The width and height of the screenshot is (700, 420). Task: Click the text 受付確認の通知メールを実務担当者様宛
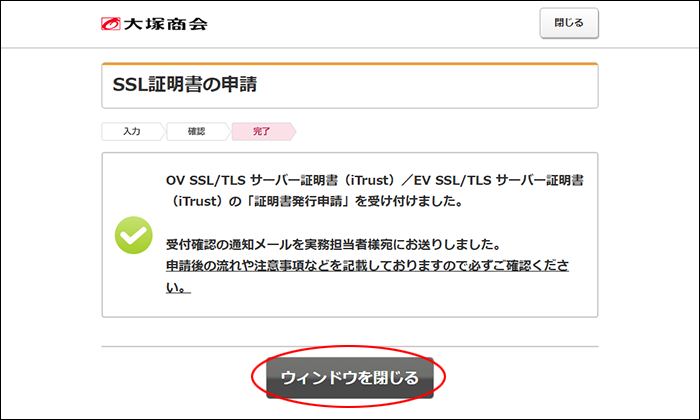click(x=279, y=245)
